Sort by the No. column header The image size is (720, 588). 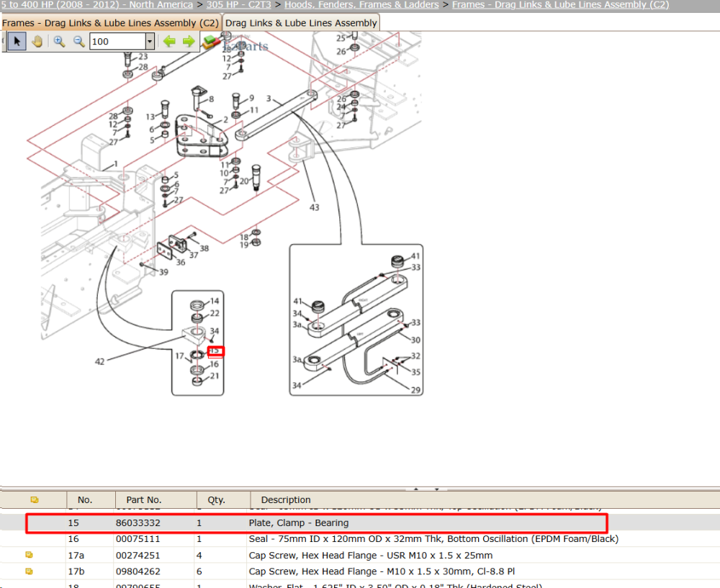[85, 500]
